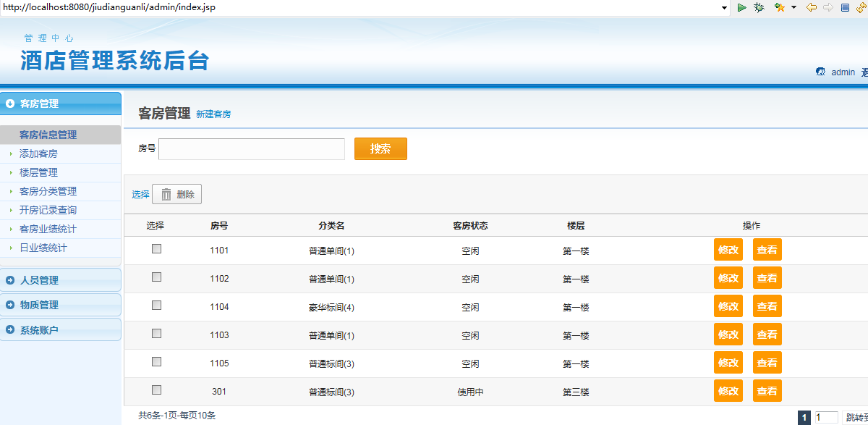The width and height of the screenshot is (868, 425).
Task: Click arrow icon beside 系统账户
Action: [10, 329]
